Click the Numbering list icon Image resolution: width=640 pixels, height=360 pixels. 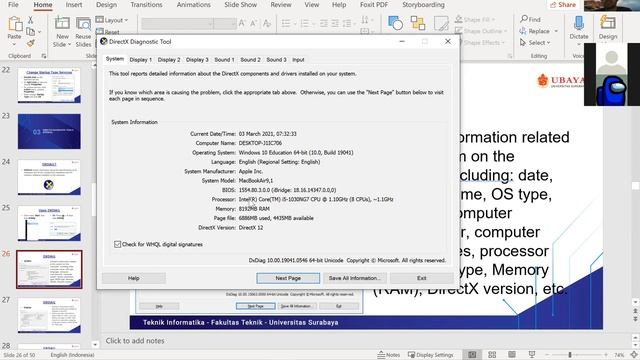[304, 23]
